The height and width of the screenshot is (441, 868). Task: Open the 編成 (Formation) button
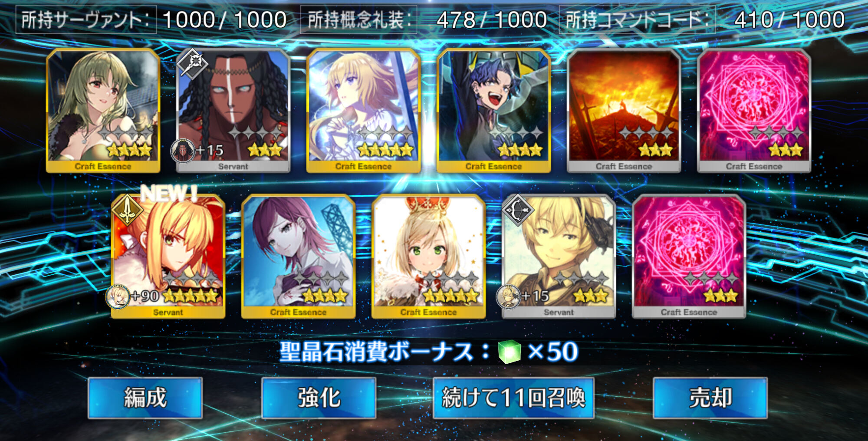(145, 398)
